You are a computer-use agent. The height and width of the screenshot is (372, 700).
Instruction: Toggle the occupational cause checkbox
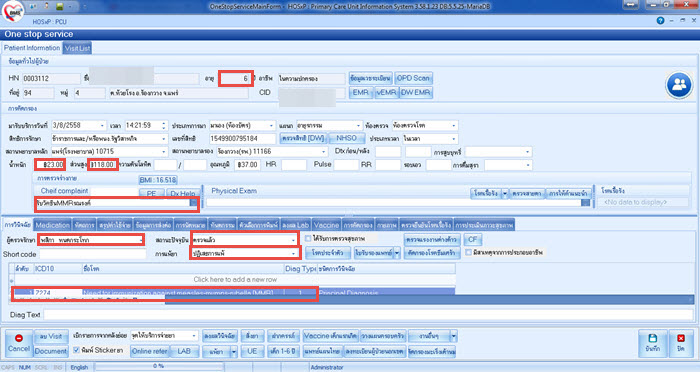click(x=468, y=252)
